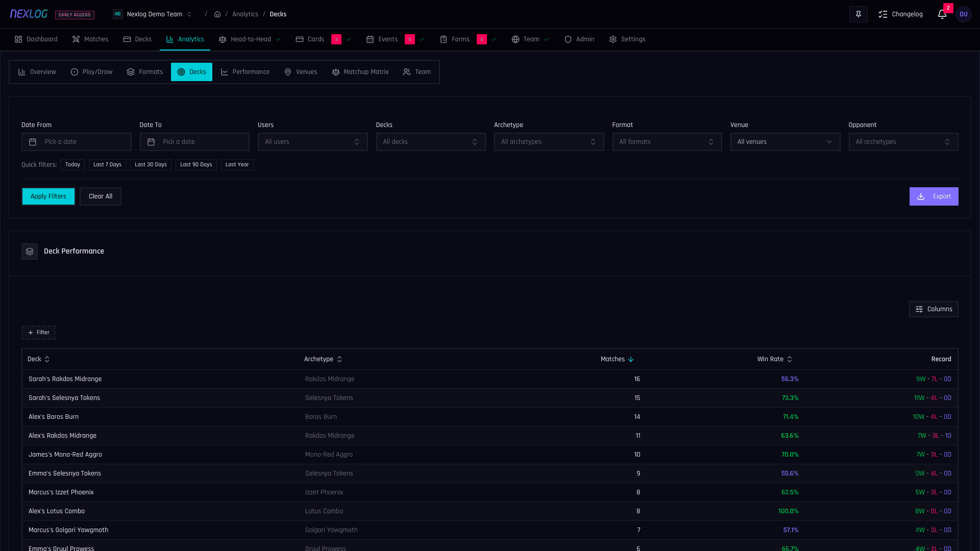Apply the Last 7 Days quick filter
The width and height of the screenshot is (980, 551).
[107, 165]
